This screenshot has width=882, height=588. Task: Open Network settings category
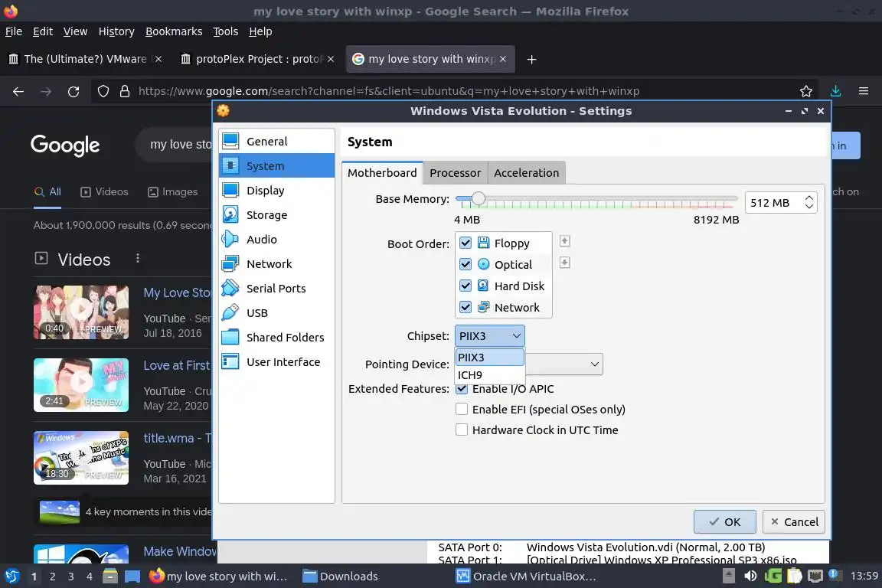(x=276, y=264)
